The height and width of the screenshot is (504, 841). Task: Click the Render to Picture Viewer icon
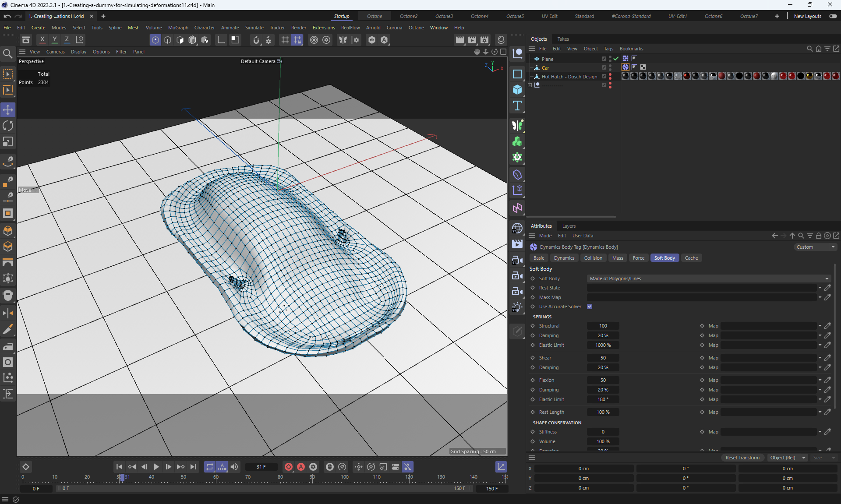click(x=472, y=40)
